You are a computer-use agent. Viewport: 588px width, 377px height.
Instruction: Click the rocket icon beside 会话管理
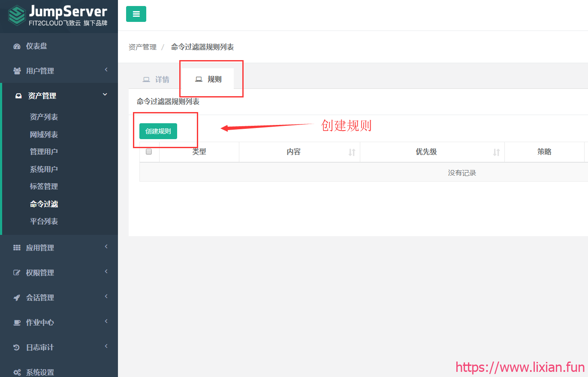pos(17,298)
